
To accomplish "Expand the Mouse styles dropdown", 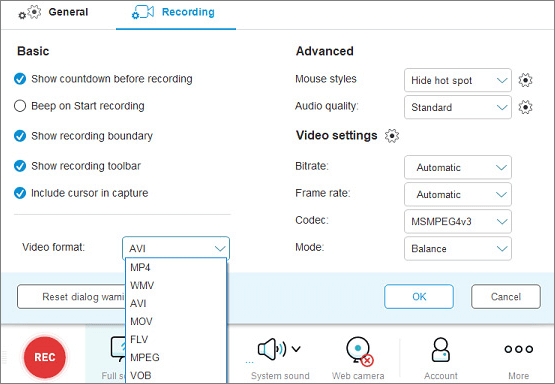I will point(458,80).
